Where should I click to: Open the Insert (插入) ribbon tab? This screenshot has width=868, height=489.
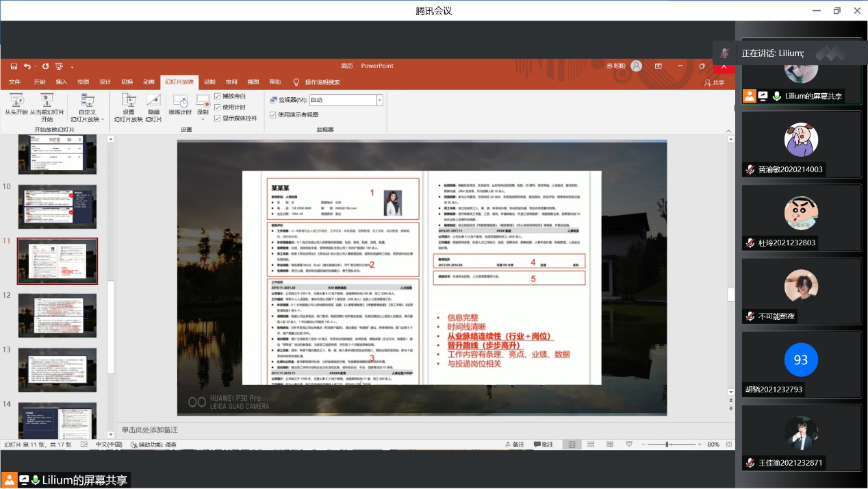click(x=62, y=81)
